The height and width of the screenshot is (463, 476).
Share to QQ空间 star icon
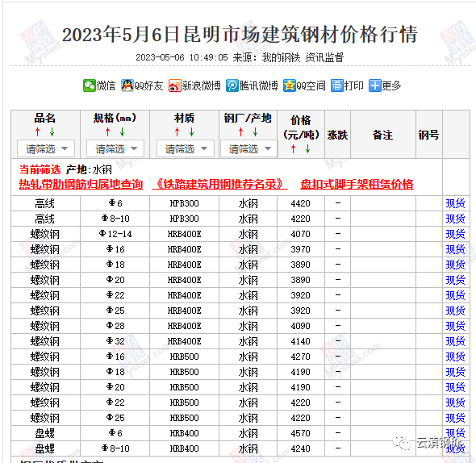point(290,86)
